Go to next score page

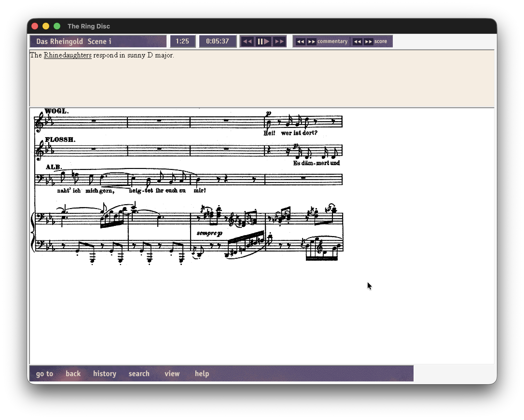coord(368,42)
